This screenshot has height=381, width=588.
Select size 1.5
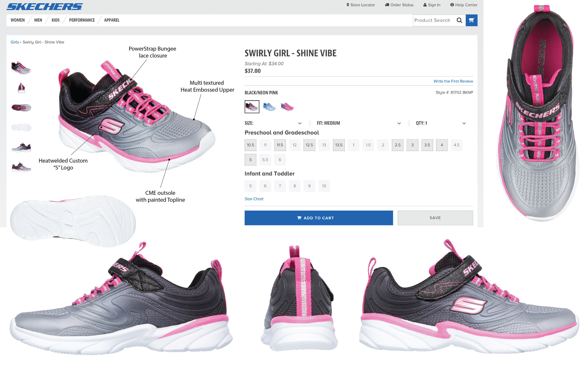coord(368,145)
